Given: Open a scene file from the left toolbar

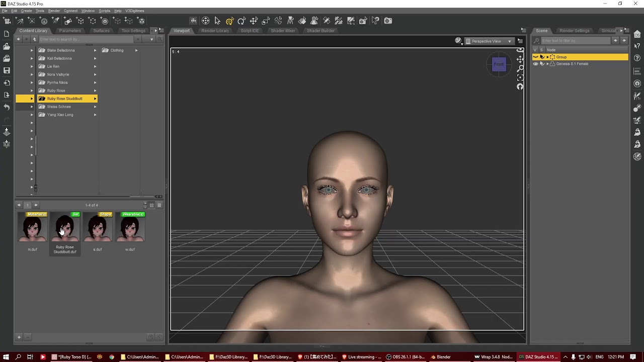Looking at the screenshot, I should [7, 46].
